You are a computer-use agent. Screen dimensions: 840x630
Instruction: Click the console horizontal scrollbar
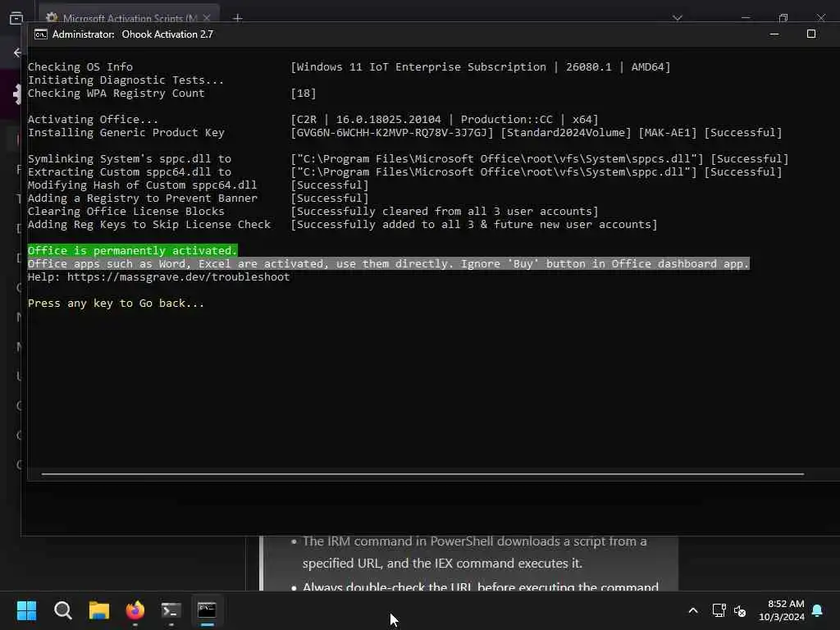click(x=422, y=474)
